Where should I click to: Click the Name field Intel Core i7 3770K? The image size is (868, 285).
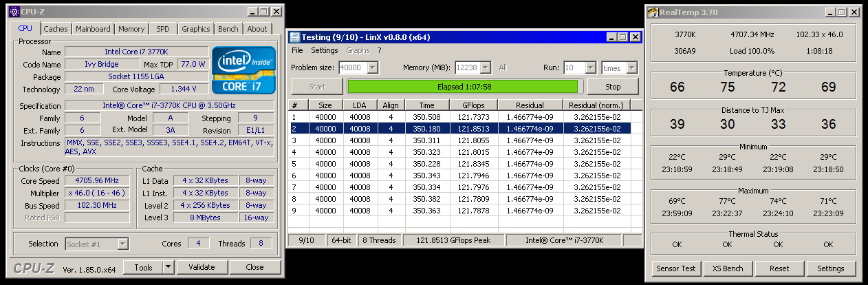pos(136,52)
